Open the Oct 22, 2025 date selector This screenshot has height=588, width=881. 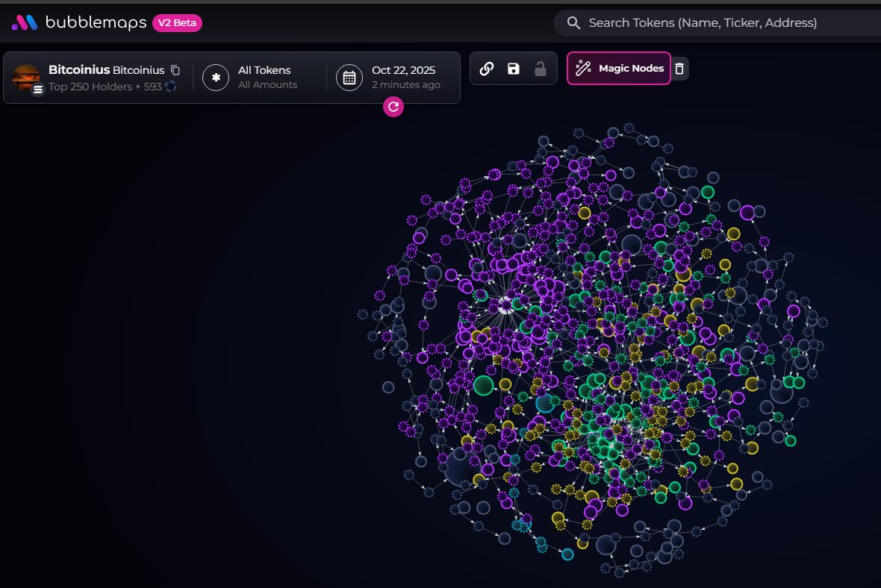point(405,77)
